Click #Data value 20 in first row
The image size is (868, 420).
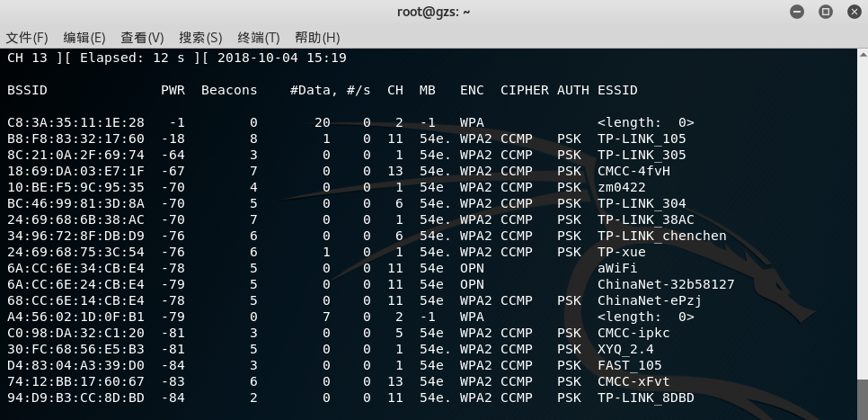323,122
